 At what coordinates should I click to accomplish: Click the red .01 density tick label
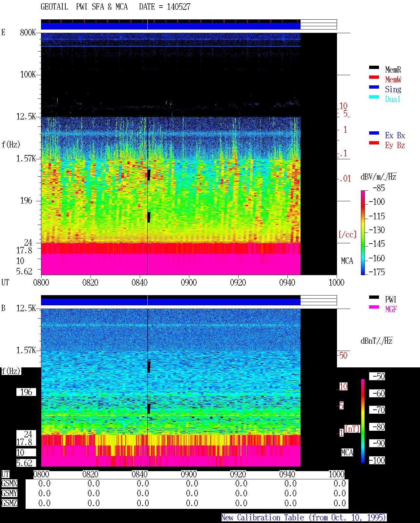coord(345,179)
